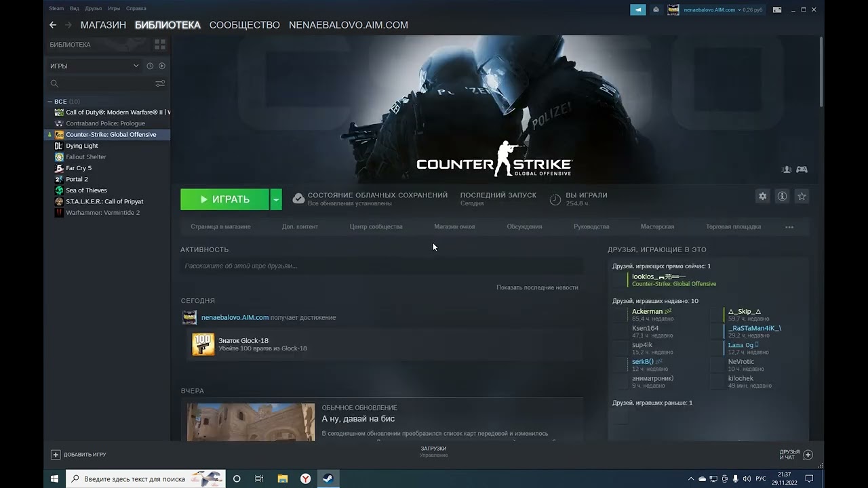Image resolution: width=868 pixels, height=488 pixels.
Task: Expand play options dropdown arrow
Action: pos(276,199)
